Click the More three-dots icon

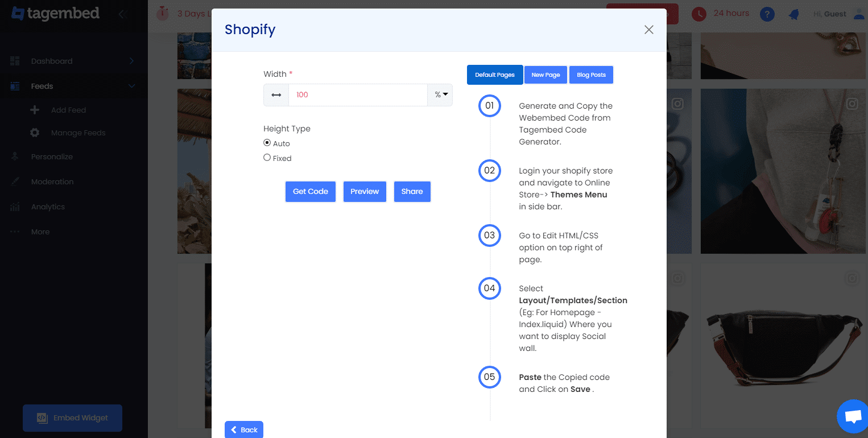(15, 232)
